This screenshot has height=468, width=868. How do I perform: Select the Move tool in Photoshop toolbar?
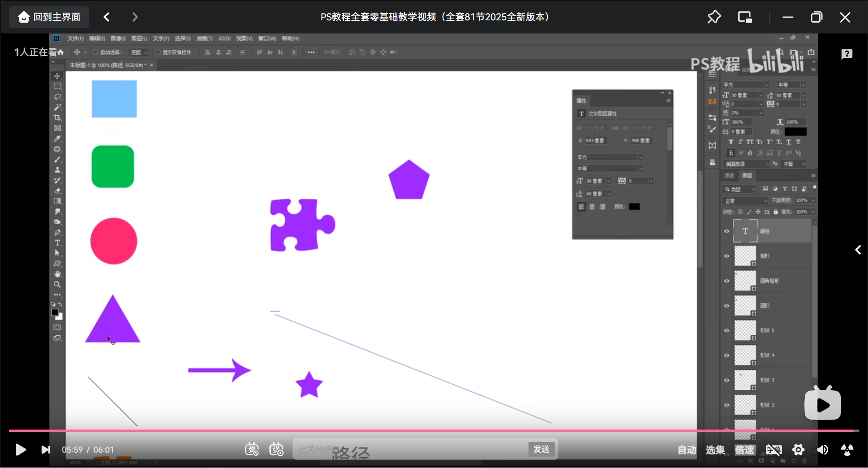tap(57, 76)
